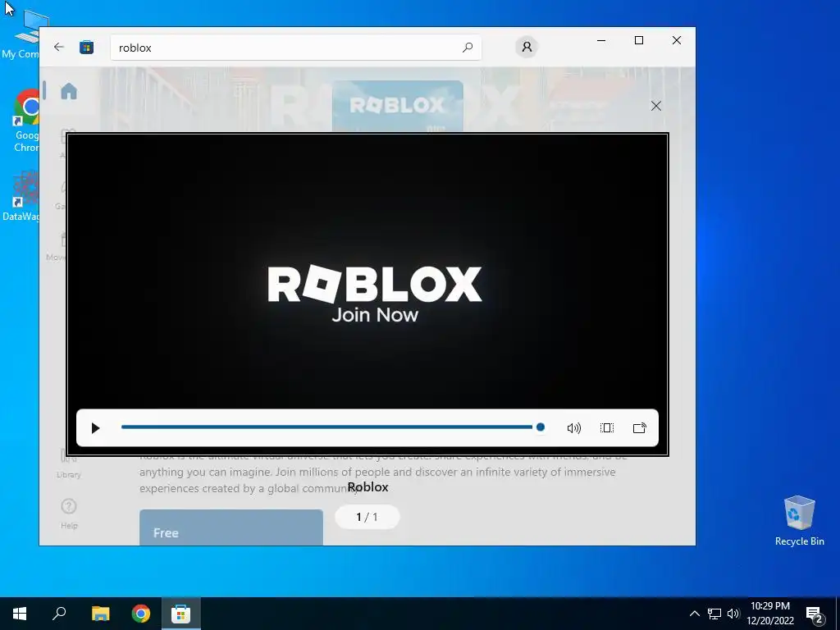Viewport: 840px width, 630px height.
Task: Click the 1 / 1 page indicator
Action: [x=367, y=517]
